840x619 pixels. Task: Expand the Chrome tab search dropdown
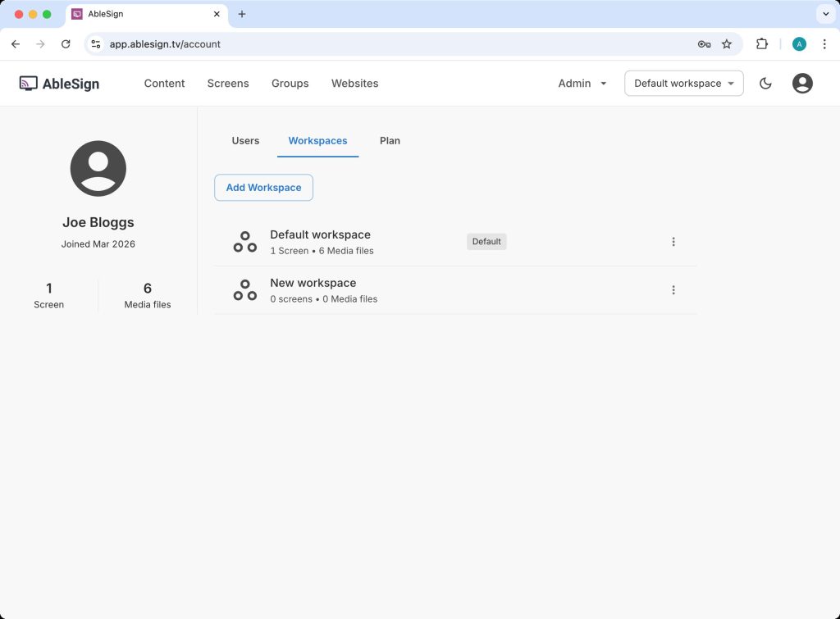(824, 14)
